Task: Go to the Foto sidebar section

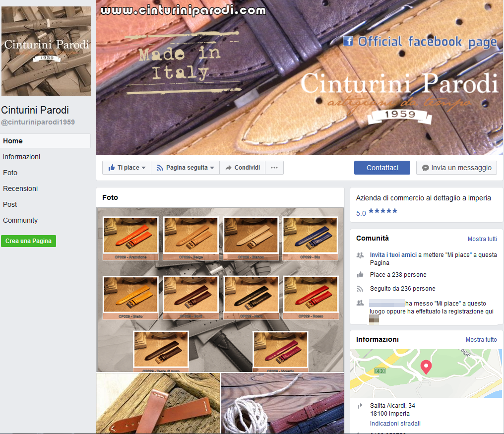Action: [10, 173]
